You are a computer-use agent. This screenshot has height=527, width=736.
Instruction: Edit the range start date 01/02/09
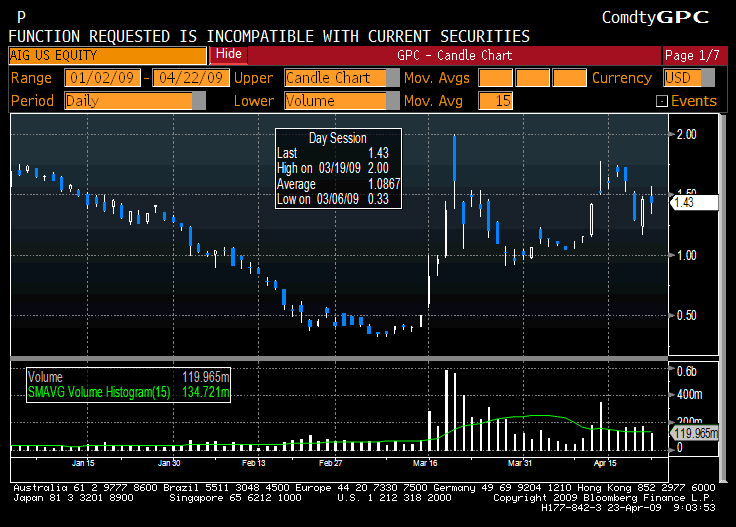click(102, 78)
